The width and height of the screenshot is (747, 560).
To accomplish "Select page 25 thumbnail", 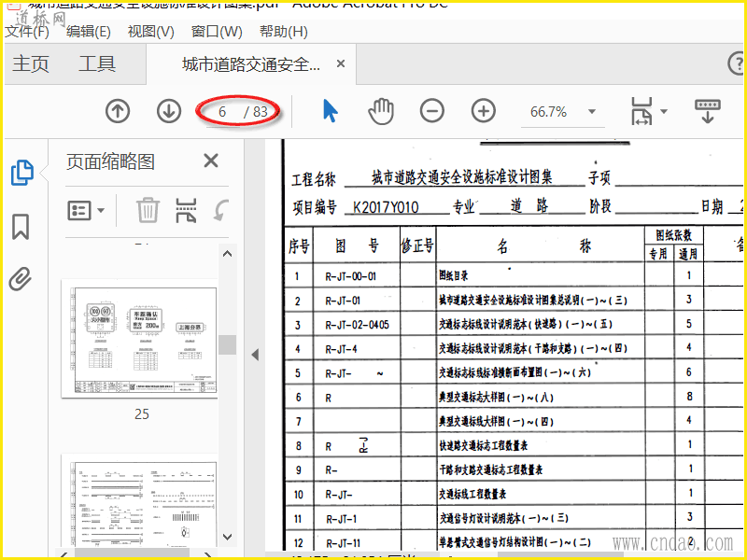I will coord(141,340).
